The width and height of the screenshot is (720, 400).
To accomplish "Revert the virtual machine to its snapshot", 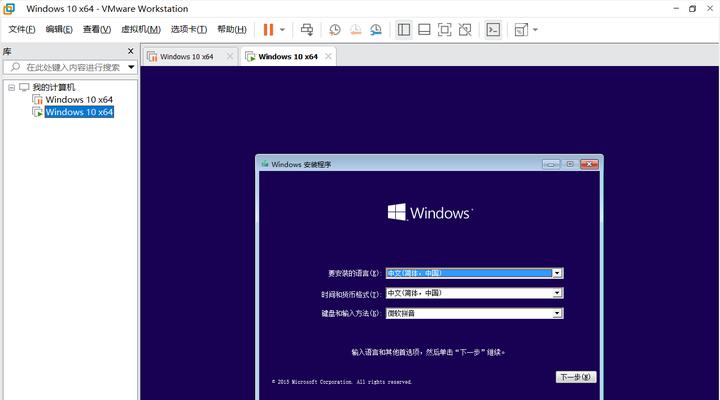I will [355, 30].
